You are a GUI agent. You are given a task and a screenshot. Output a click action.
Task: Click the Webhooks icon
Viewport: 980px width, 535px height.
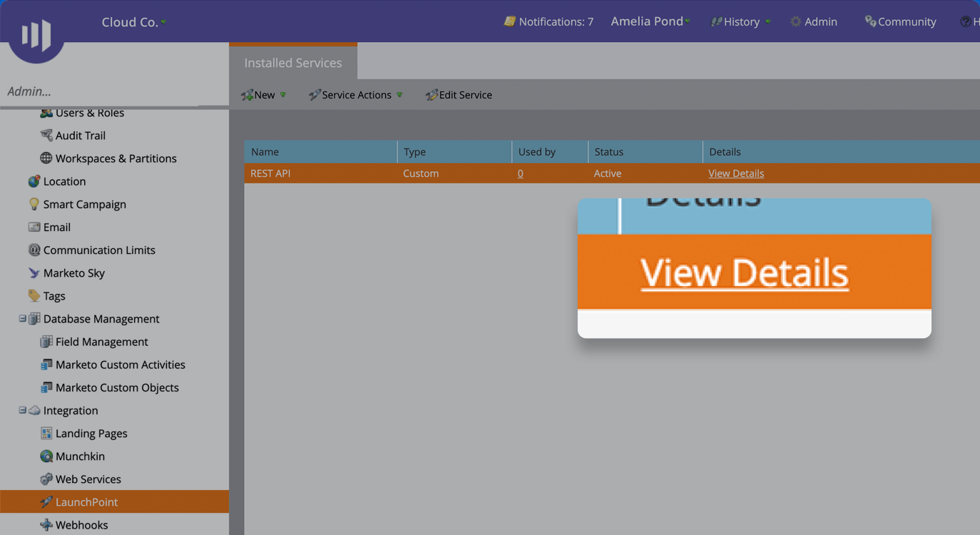click(x=46, y=524)
